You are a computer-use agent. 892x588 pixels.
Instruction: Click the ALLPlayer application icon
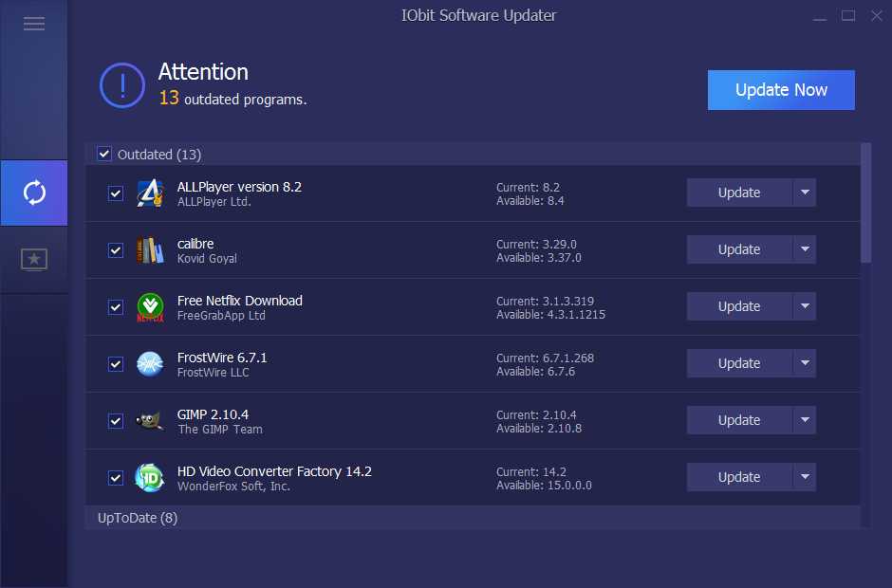tap(150, 193)
